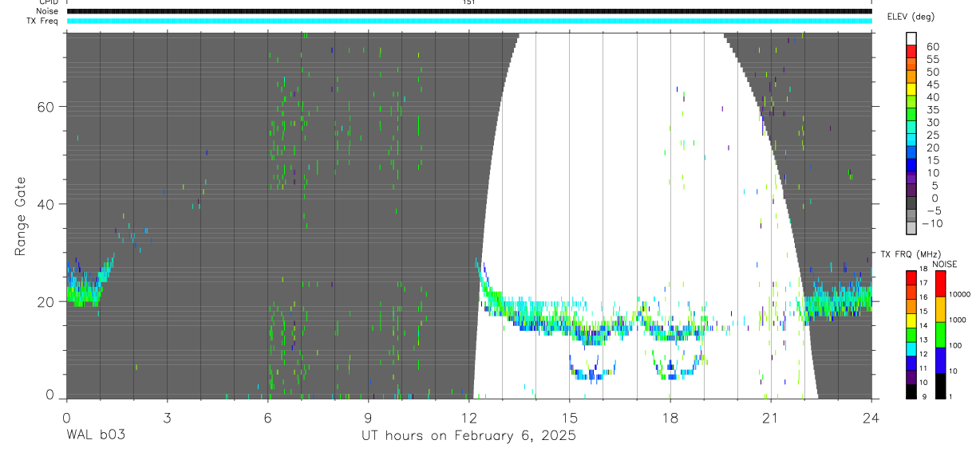Image resolution: width=980 pixels, height=452 pixels.
Task: Click the 'ELEV (deg)' legend title
Action: tap(911, 17)
